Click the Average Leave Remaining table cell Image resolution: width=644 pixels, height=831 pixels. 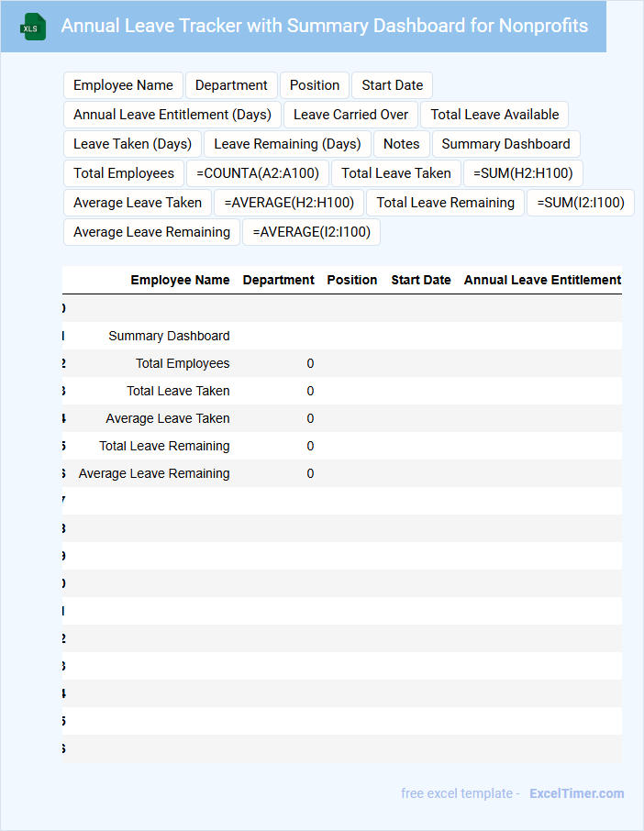(154, 474)
